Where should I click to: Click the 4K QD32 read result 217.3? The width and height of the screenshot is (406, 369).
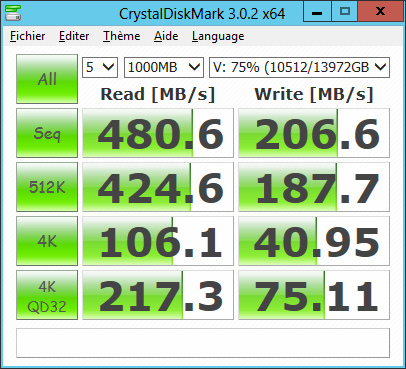pos(158,295)
